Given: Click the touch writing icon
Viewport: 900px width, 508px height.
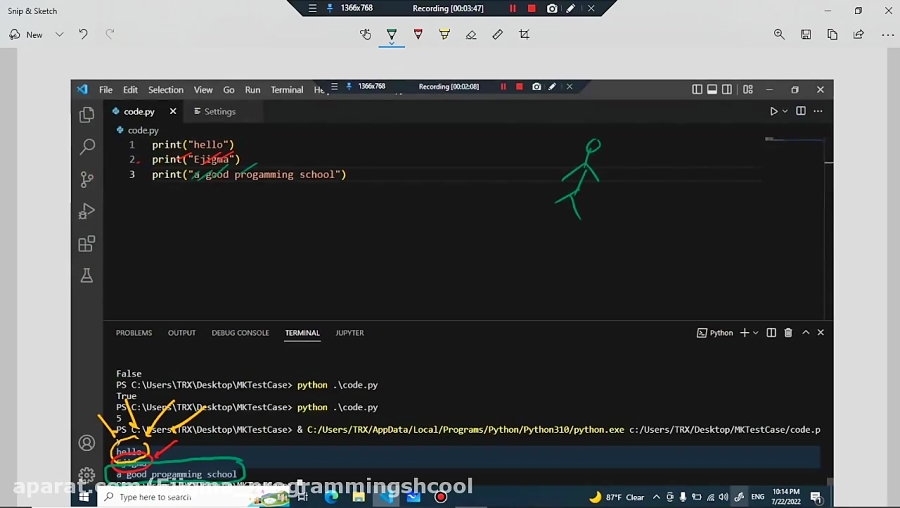Looking at the screenshot, I should (366, 34).
